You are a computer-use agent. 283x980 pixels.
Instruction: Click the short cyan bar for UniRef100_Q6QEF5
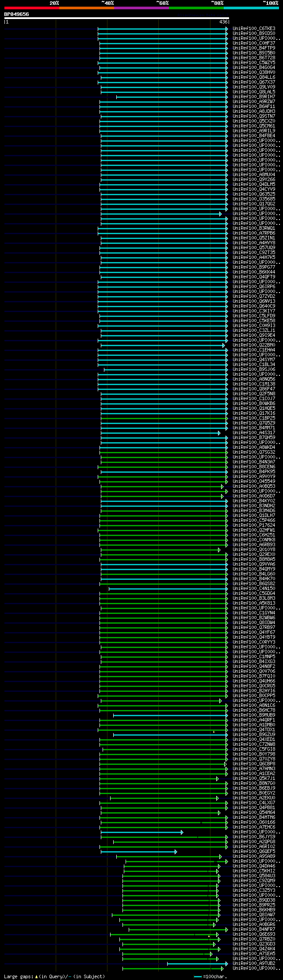click(x=139, y=852)
